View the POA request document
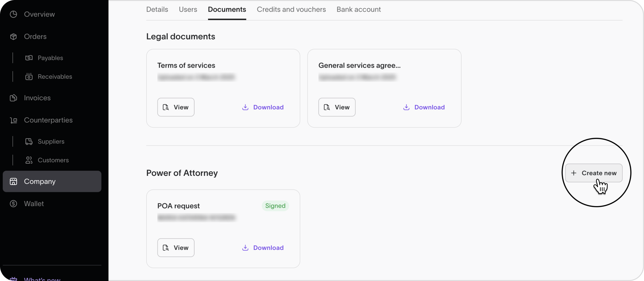644x281 pixels. tap(176, 248)
